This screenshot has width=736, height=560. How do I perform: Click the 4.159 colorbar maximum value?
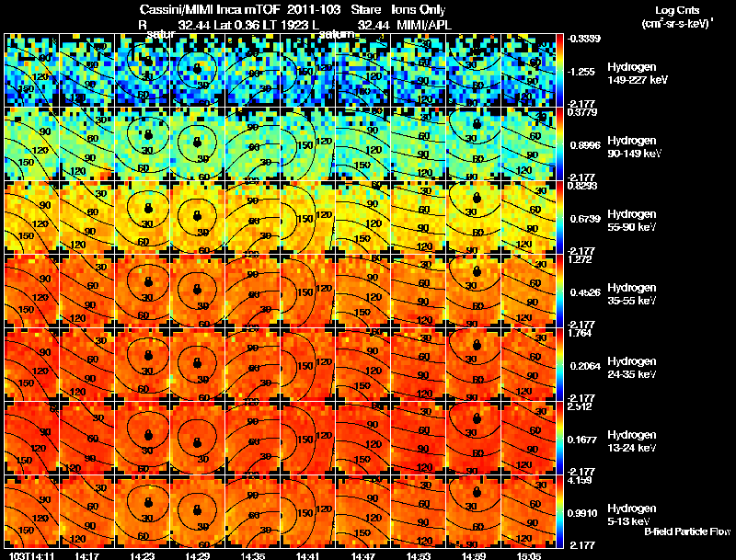pyautogui.click(x=580, y=481)
